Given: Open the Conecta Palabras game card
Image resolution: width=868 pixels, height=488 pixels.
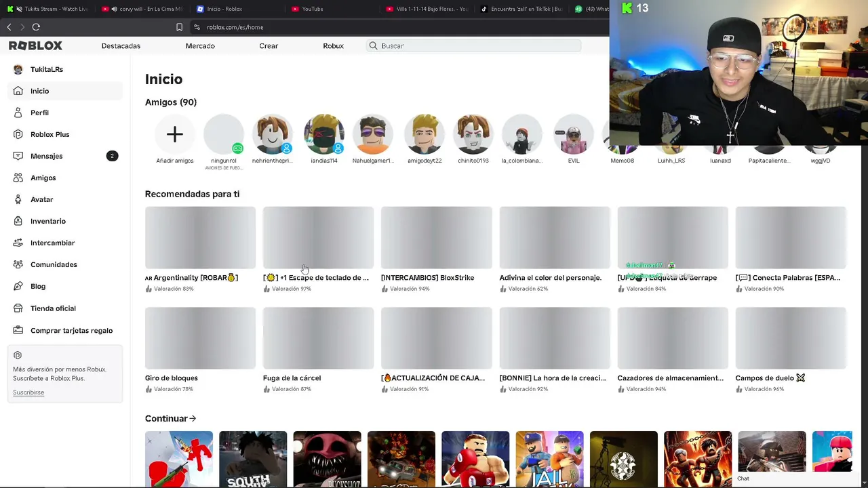Looking at the screenshot, I should (791, 249).
